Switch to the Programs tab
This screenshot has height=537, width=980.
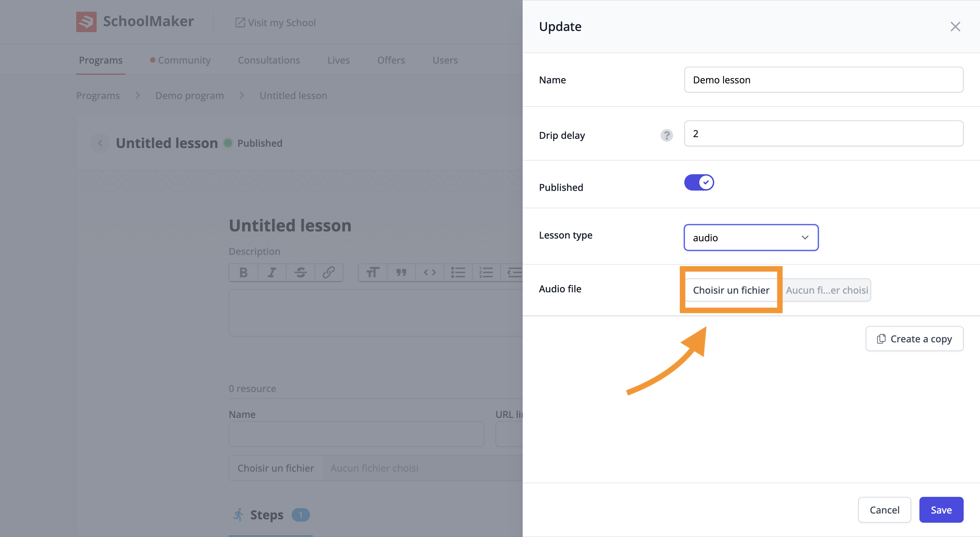click(x=101, y=60)
